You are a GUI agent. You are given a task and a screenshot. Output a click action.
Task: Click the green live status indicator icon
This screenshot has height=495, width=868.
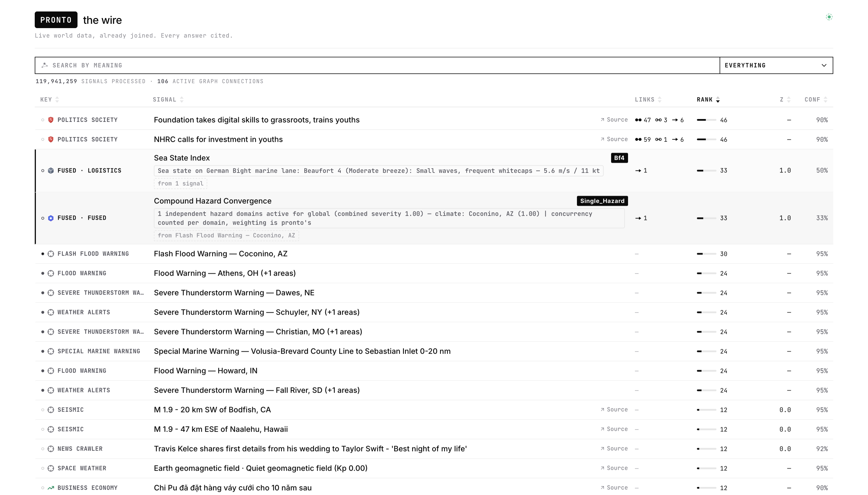tap(829, 17)
